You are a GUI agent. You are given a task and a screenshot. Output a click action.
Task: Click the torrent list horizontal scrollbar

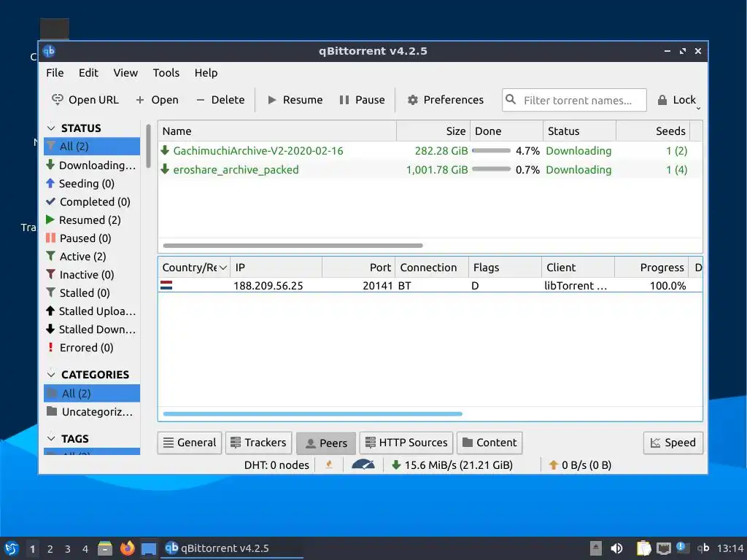[293, 246]
